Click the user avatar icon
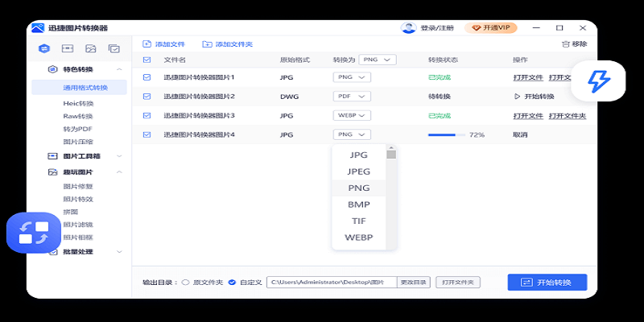 pyautogui.click(x=409, y=28)
